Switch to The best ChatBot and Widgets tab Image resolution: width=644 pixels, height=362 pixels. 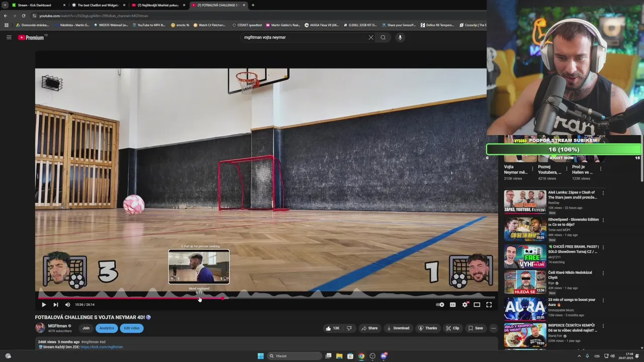point(98,5)
